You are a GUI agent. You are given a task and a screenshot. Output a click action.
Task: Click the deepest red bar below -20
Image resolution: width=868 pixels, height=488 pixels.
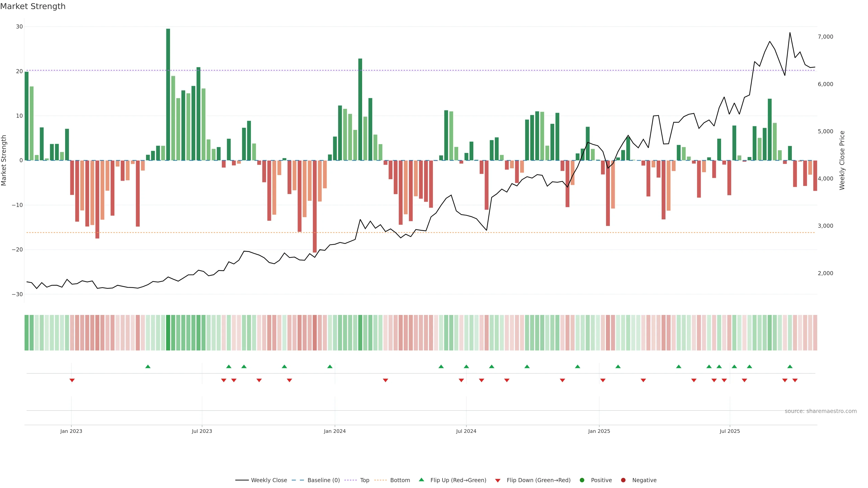click(x=314, y=206)
